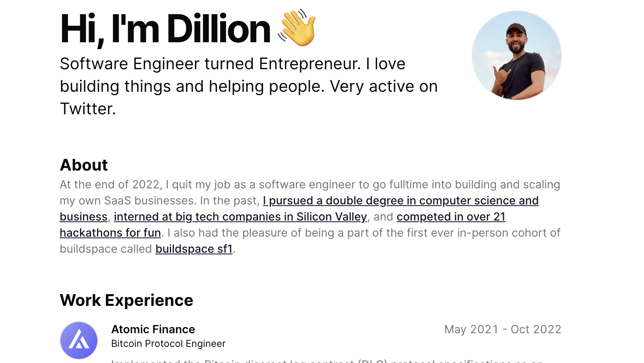Viewport: 644px width, 363px height.
Task: Open the double degree in computer science link
Action: [400, 200]
